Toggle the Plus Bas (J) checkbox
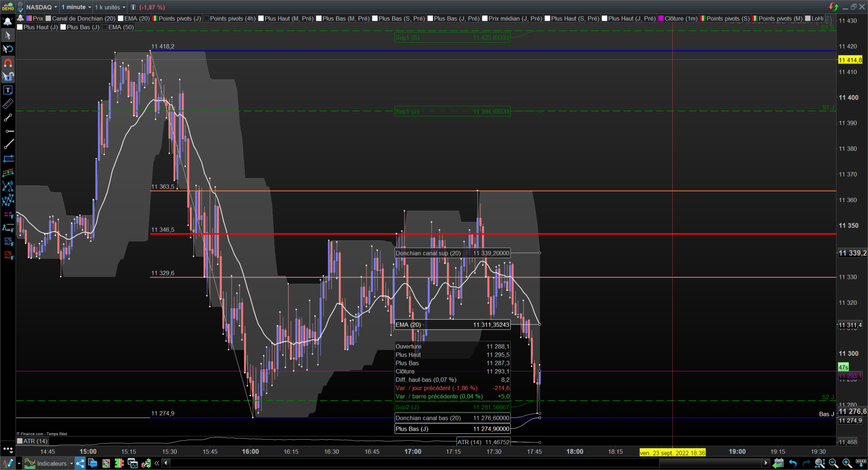The image size is (868, 470). 63,27
